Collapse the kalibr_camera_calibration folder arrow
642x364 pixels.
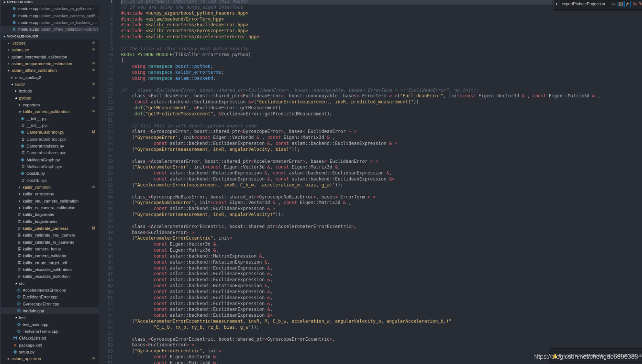19,112
